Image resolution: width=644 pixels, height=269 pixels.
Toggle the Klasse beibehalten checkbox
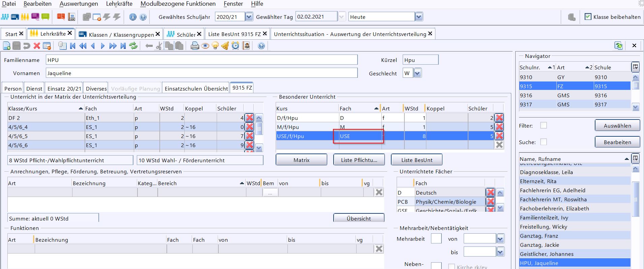coord(588,16)
